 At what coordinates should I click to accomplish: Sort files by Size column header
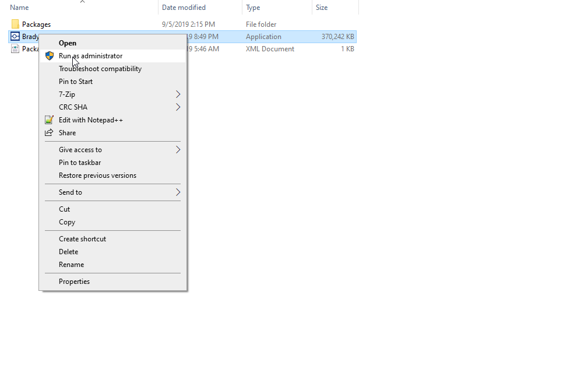click(322, 8)
